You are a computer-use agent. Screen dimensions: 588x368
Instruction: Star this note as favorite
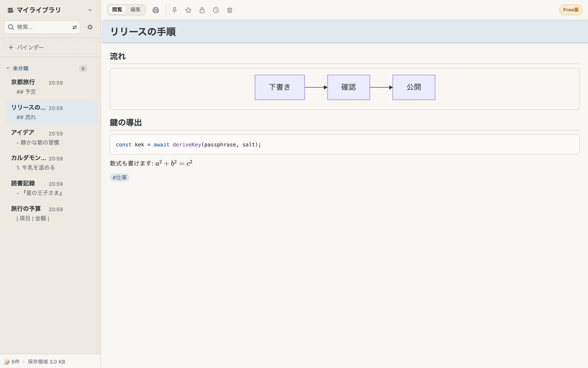188,10
